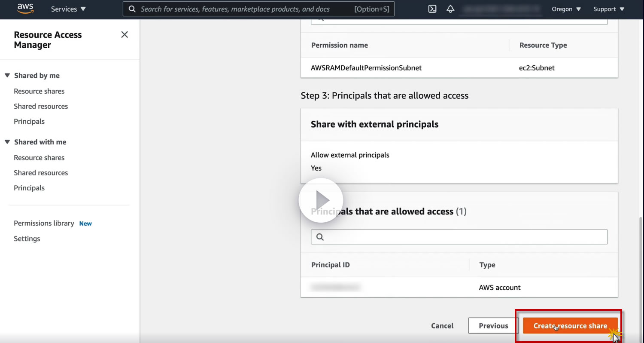This screenshot has height=343, width=644.
Task: Focus the top AWS search bar
Action: [x=258, y=9]
